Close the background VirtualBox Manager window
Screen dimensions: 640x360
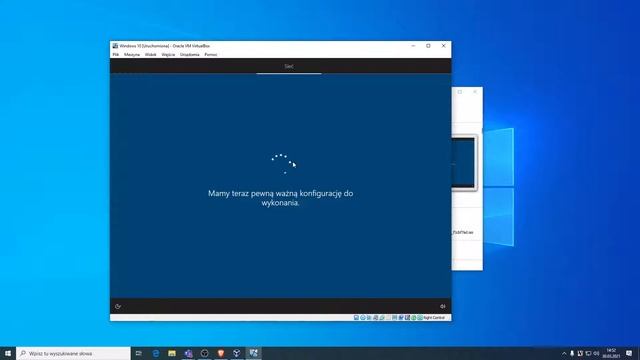coord(475,92)
